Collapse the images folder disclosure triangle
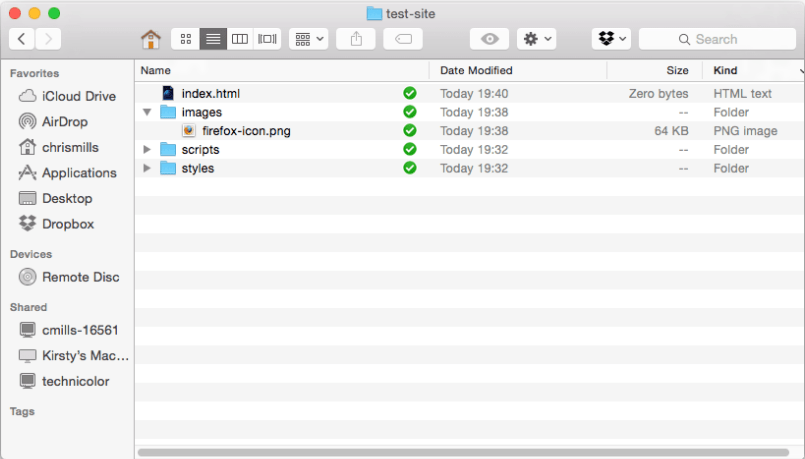Viewport: 805px width, 459px height. click(148, 112)
